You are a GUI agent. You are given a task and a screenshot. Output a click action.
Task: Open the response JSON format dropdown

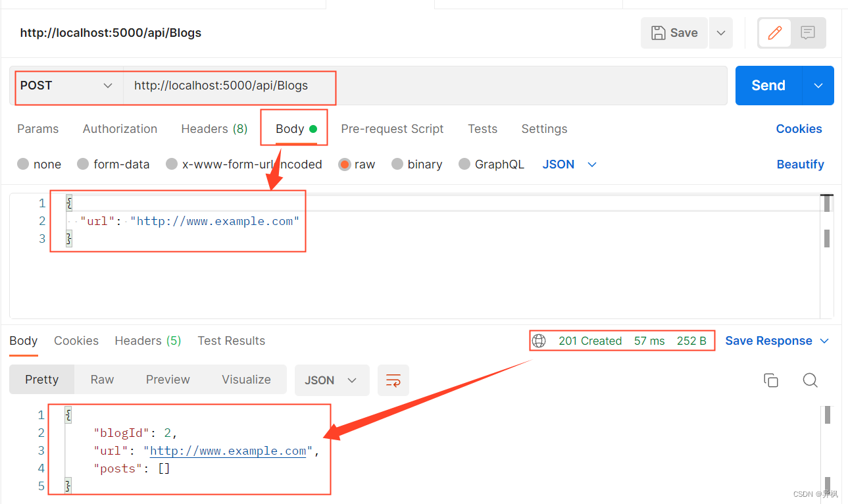pyautogui.click(x=332, y=380)
